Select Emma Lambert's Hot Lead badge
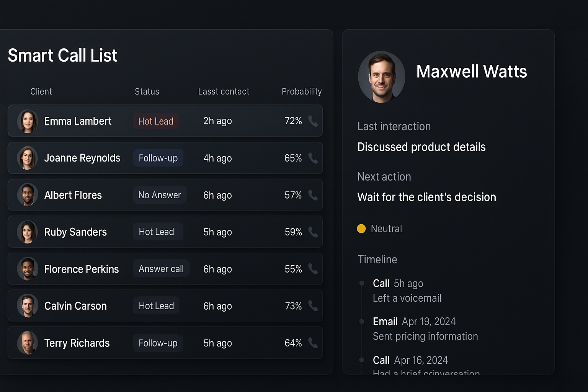The height and width of the screenshot is (392, 588). (156, 121)
